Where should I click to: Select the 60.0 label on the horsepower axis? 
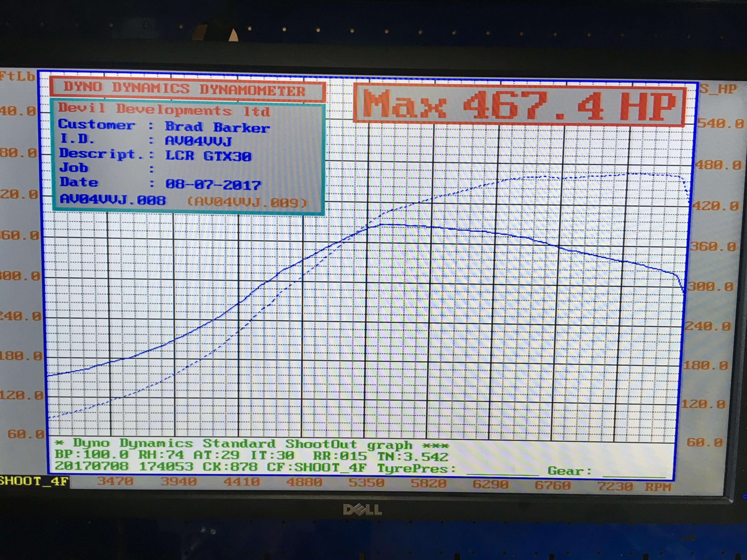pyautogui.click(x=705, y=442)
